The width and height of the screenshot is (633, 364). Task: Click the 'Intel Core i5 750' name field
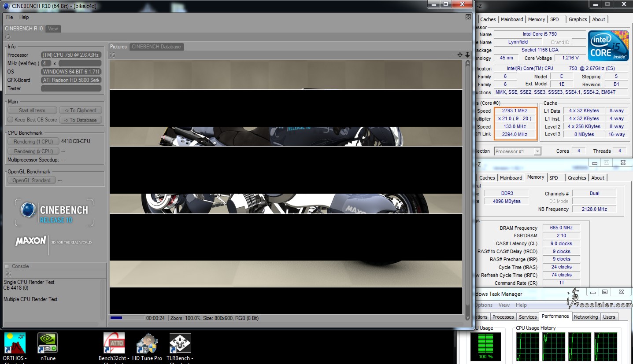click(x=540, y=34)
